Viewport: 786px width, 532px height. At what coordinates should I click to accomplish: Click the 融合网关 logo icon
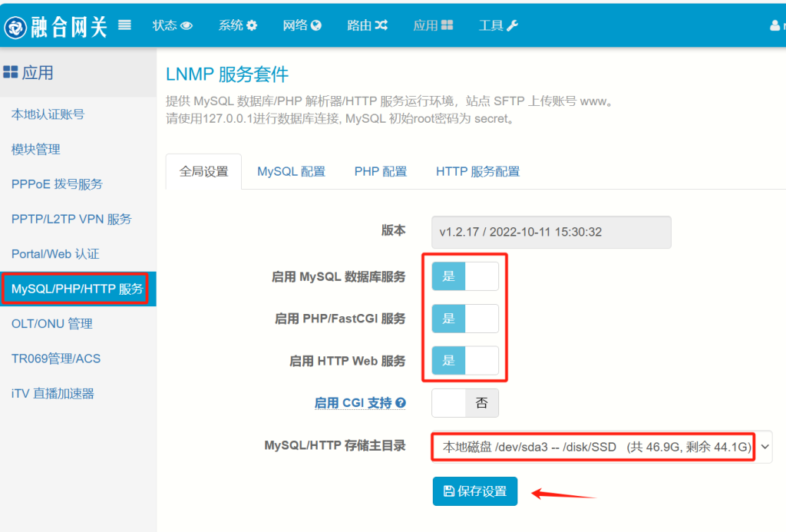15,27
